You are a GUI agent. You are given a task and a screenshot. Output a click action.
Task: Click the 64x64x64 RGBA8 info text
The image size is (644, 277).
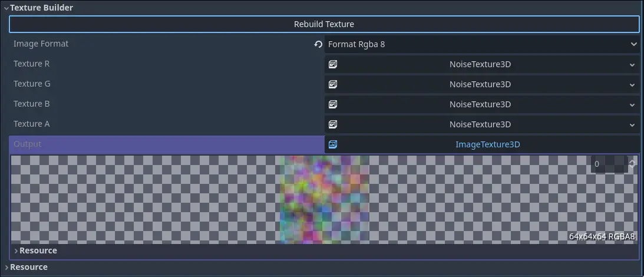(602, 236)
